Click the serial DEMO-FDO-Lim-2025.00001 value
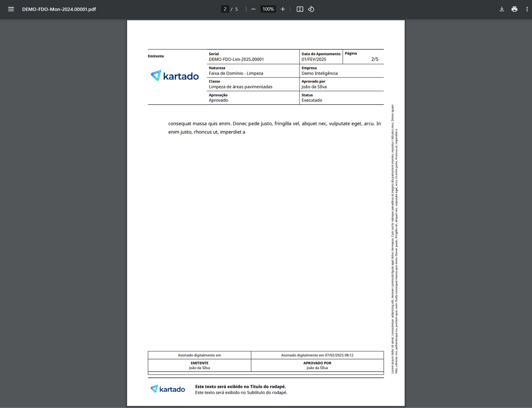This screenshot has height=408, width=532. pyautogui.click(x=236, y=59)
